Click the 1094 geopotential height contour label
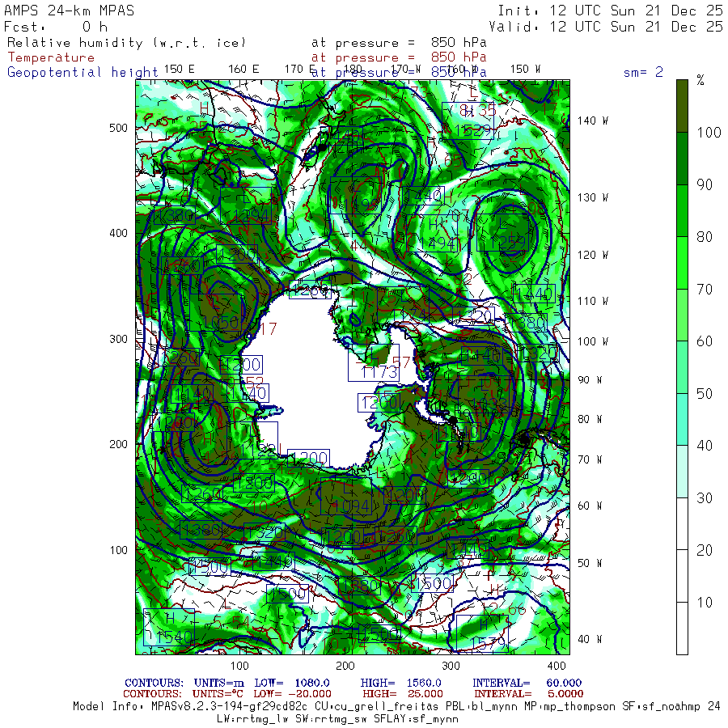 [x=347, y=506]
